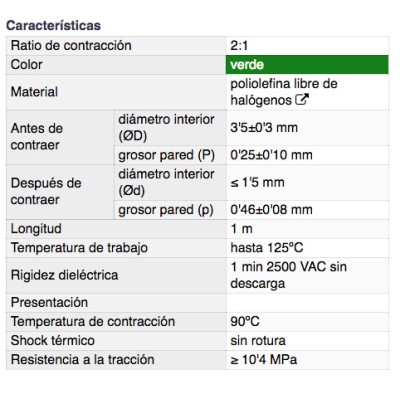Viewport: 400px width, 400px height.
Task: Select the ≤ 1'5 mm value
Action: [257, 183]
